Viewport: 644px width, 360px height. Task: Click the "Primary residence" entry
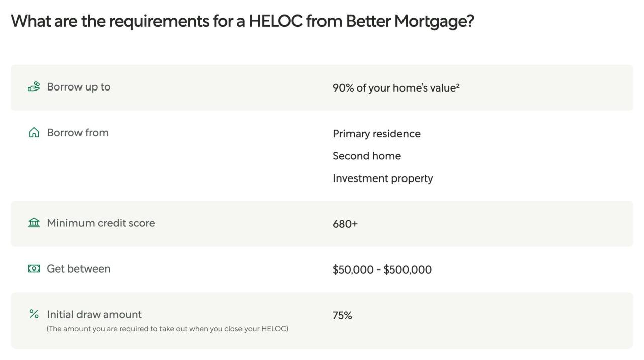coord(376,134)
